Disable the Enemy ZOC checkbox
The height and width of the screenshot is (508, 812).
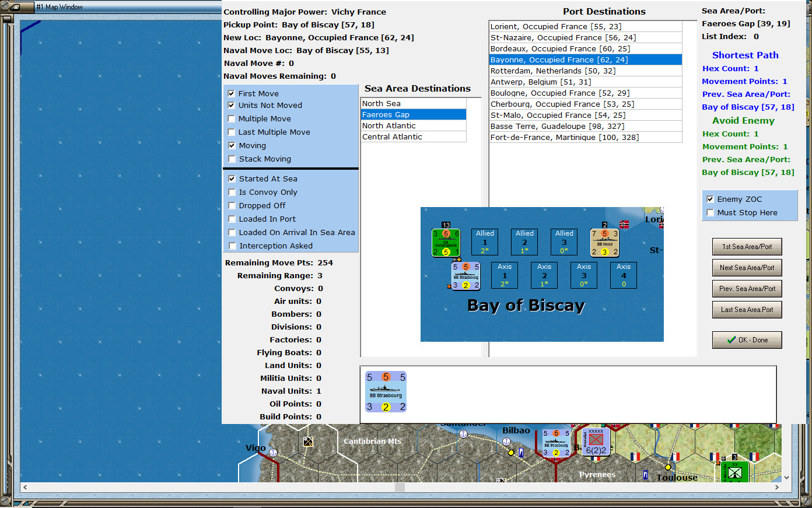[710, 199]
